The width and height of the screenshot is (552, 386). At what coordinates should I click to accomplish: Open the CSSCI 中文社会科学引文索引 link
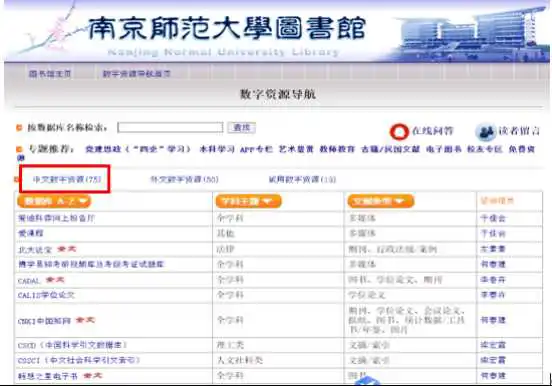point(79,360)
